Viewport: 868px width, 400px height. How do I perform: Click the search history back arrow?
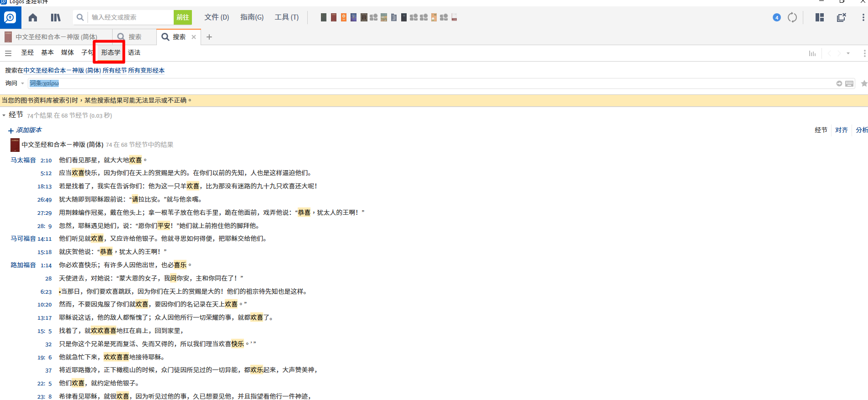829,53
